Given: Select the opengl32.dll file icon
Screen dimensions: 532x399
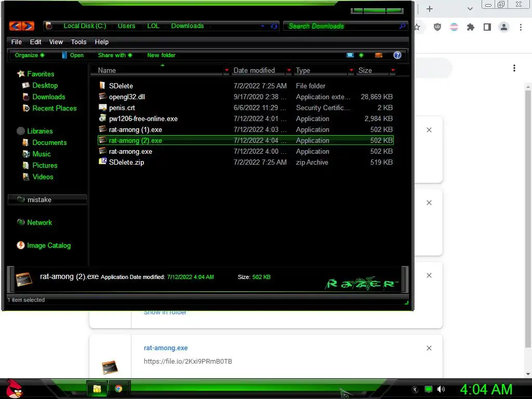Looking at the screenshot, I should coord(102,96).
